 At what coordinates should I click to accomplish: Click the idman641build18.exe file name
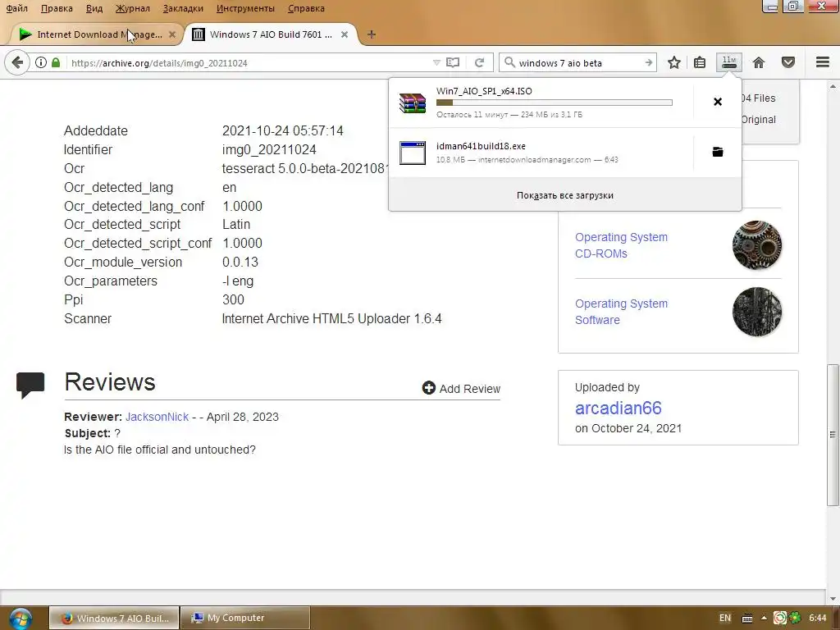(481, 146)
